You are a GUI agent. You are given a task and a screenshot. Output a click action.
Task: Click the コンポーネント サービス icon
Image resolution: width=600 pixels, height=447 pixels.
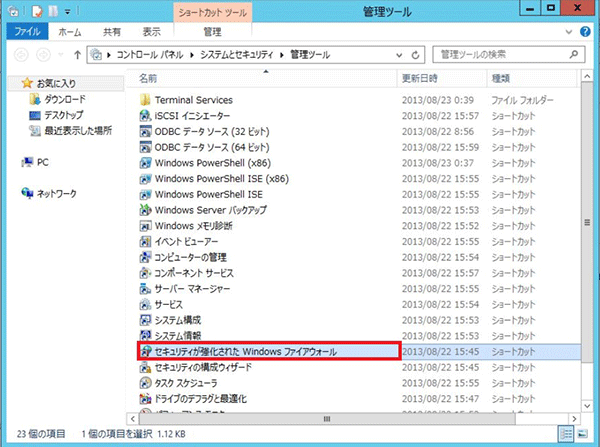point(145,273)
